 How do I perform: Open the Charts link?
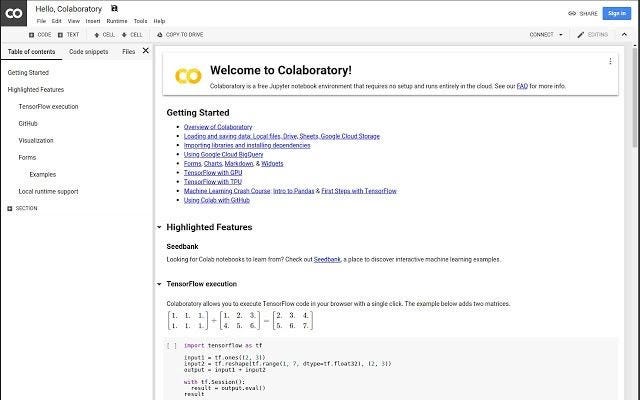(213, 164)
